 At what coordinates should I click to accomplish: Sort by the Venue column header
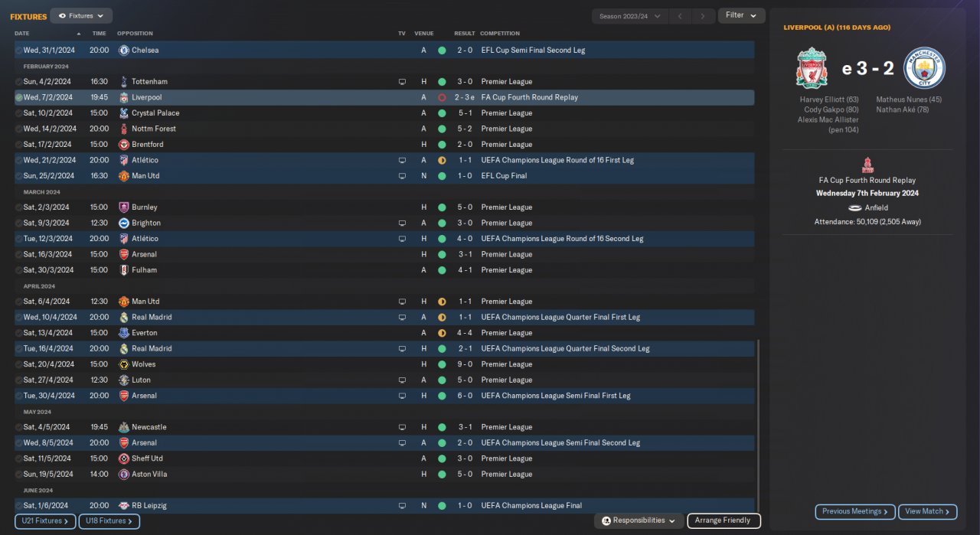(424, 34)
